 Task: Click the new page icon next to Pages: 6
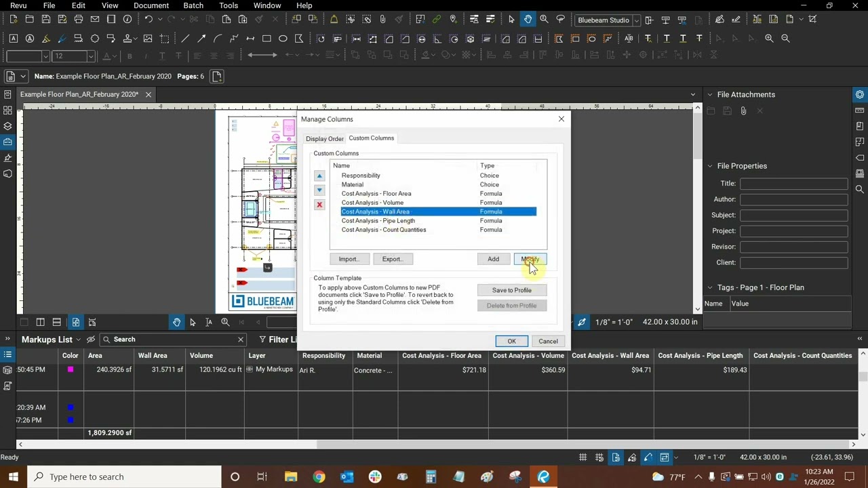coord(217,77)
